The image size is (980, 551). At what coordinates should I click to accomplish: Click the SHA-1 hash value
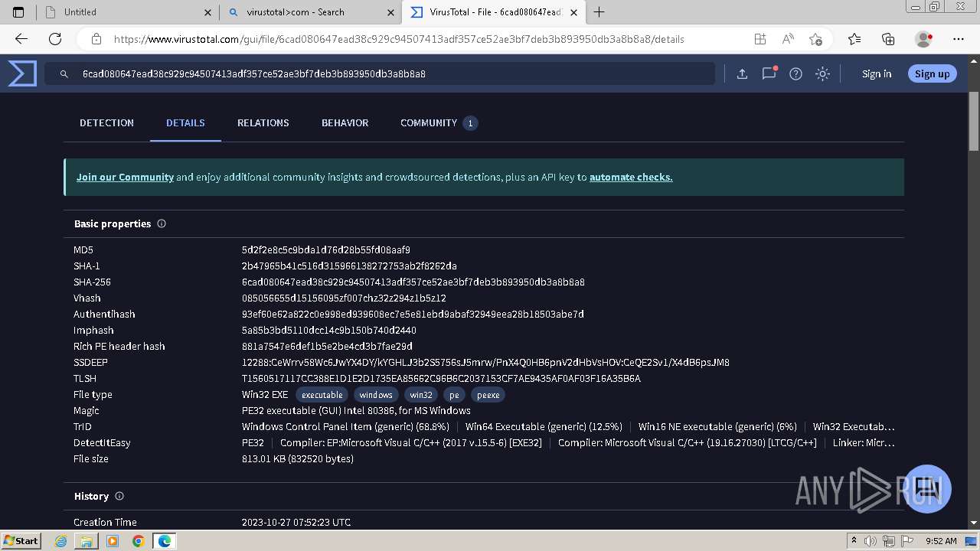pos(349,266)
